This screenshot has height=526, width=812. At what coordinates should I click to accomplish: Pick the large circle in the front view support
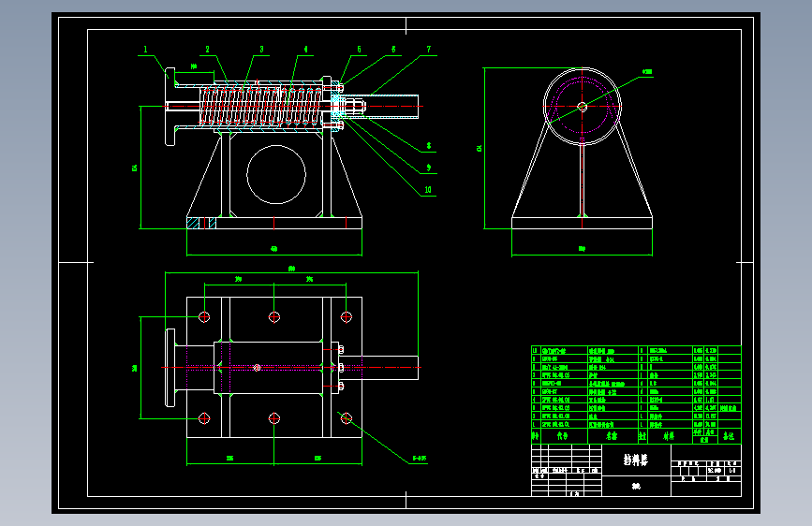276,174
